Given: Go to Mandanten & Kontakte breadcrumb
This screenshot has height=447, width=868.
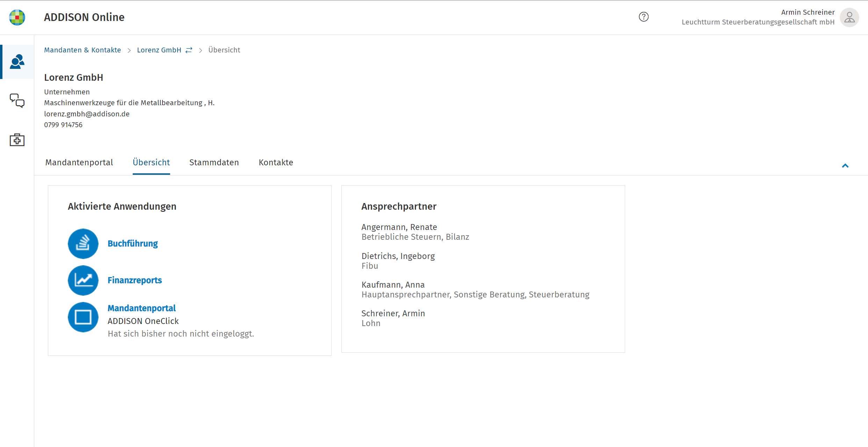Looking at the screenshot, I should 82,50.
